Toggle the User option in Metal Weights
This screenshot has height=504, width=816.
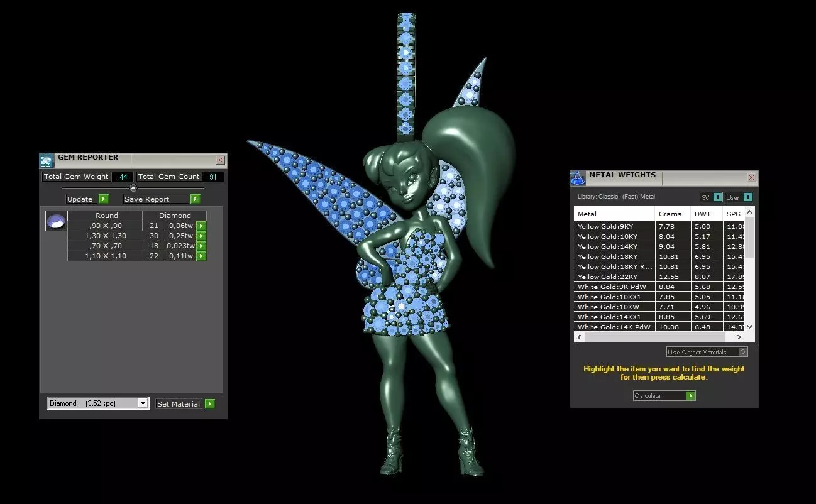coord(739,197)
